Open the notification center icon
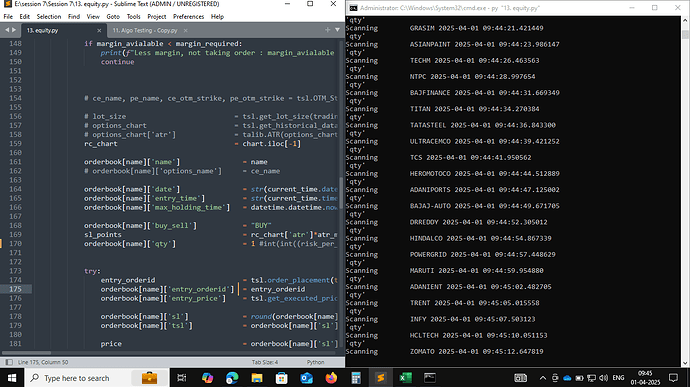690x387 pixels. tap(673, 378)
